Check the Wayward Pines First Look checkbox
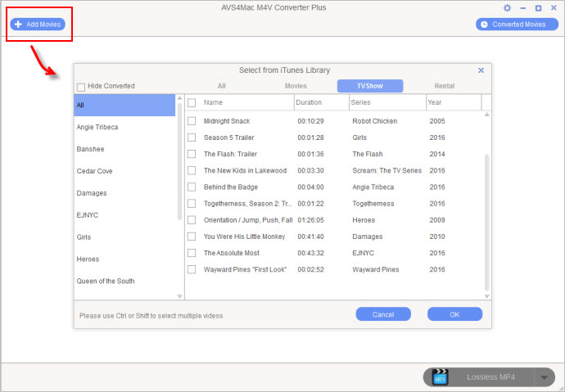 (x=192, y=269)
